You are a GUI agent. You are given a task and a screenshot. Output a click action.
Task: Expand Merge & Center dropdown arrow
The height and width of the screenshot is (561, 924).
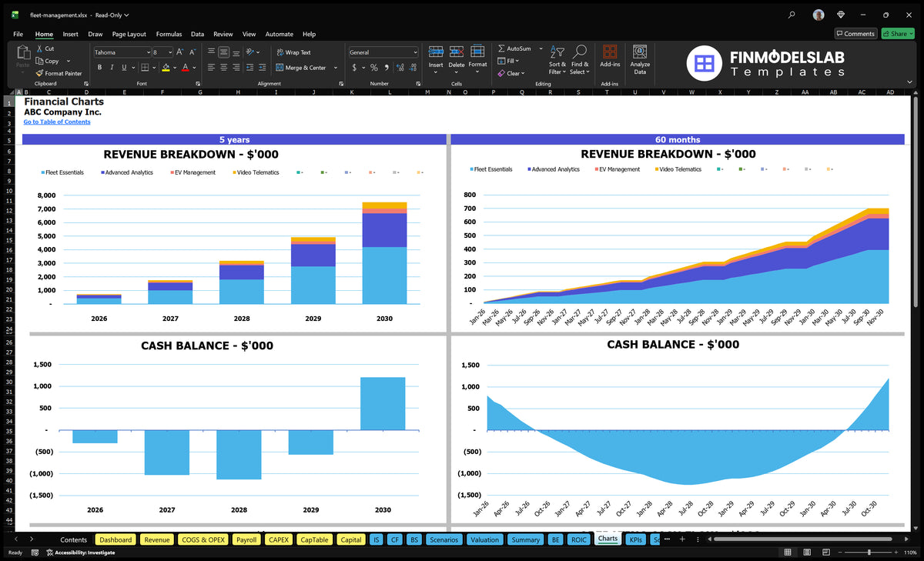(336, 68)
